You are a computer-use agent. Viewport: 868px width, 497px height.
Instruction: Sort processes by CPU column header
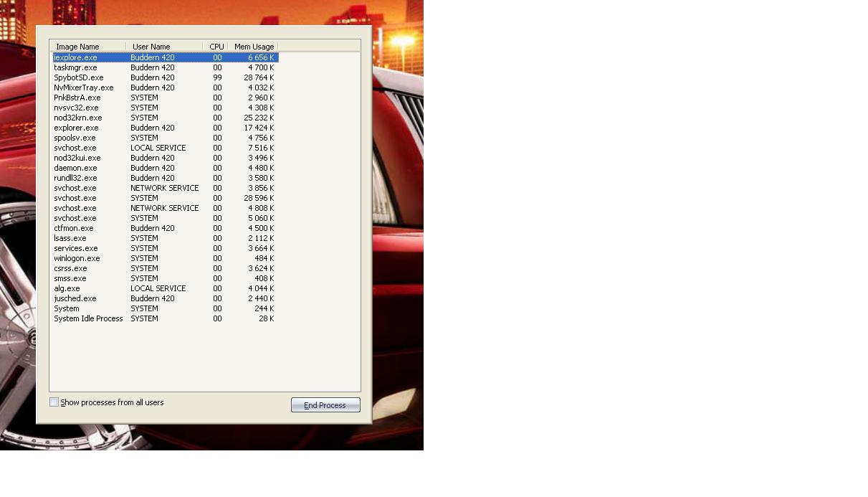coord(216,47)
